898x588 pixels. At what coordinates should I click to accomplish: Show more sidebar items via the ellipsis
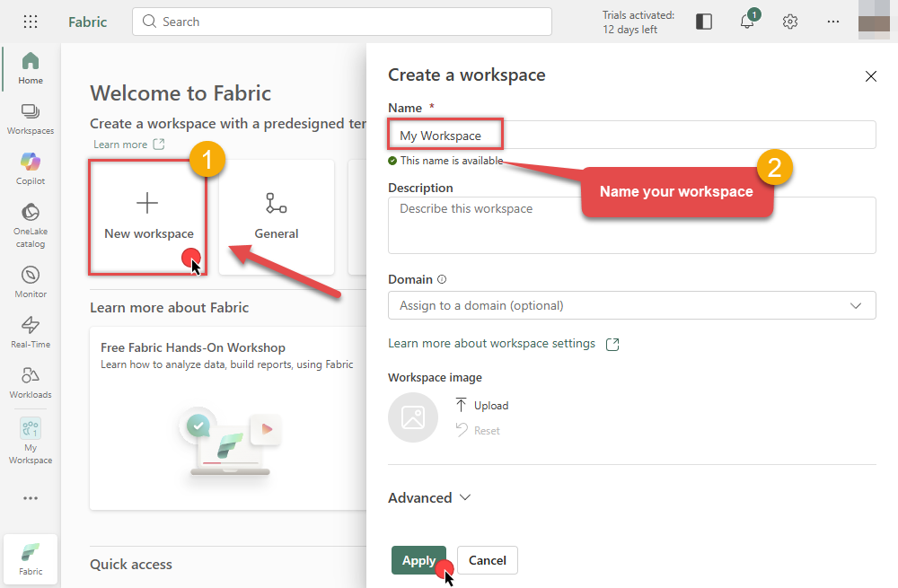[30, 498]
